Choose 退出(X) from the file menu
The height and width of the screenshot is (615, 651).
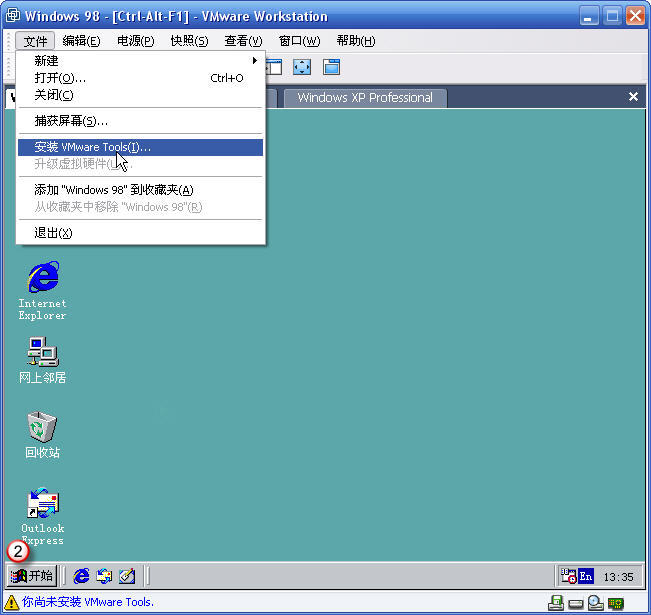pyautogui.click(x=140, y=233)
